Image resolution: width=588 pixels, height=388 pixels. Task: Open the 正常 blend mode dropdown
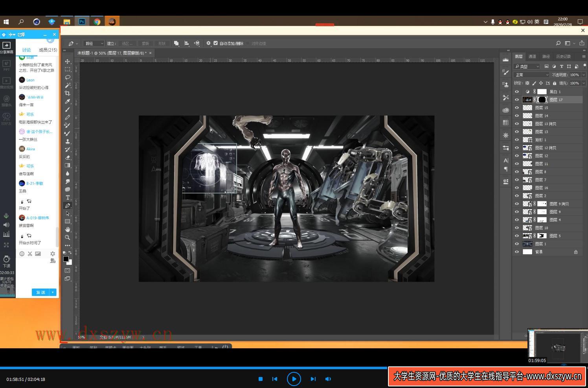pos(531,75)
